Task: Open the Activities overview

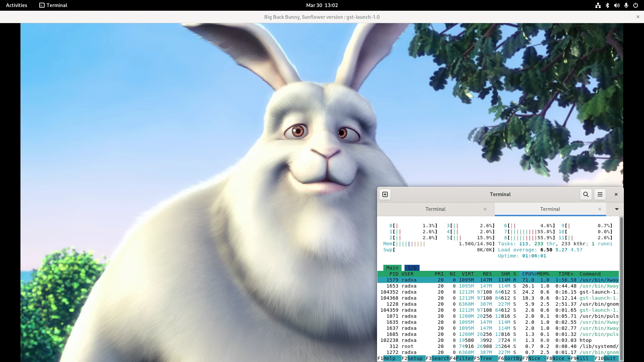Action: pyautogui.click(x=16, y=5)
